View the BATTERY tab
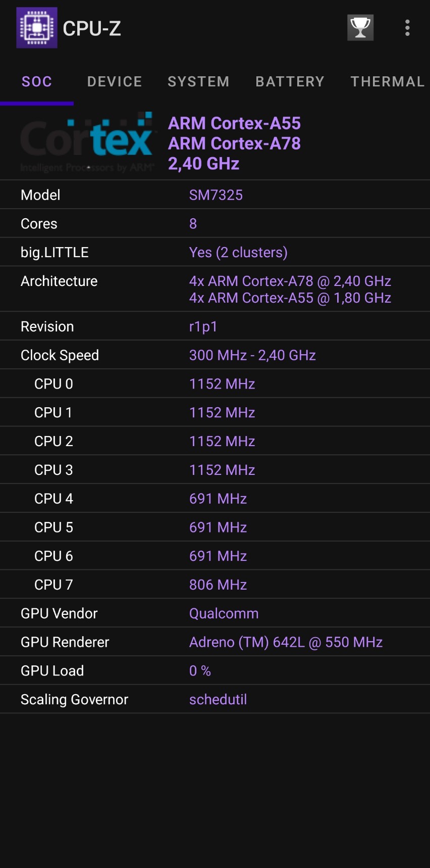430x868 pixels. (x=290, y=81)
